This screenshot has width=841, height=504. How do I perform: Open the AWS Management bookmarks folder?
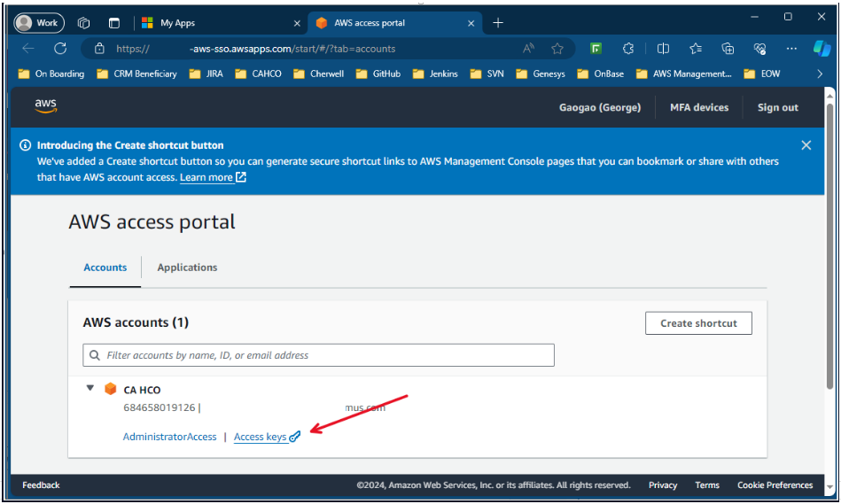coord(684,74)
